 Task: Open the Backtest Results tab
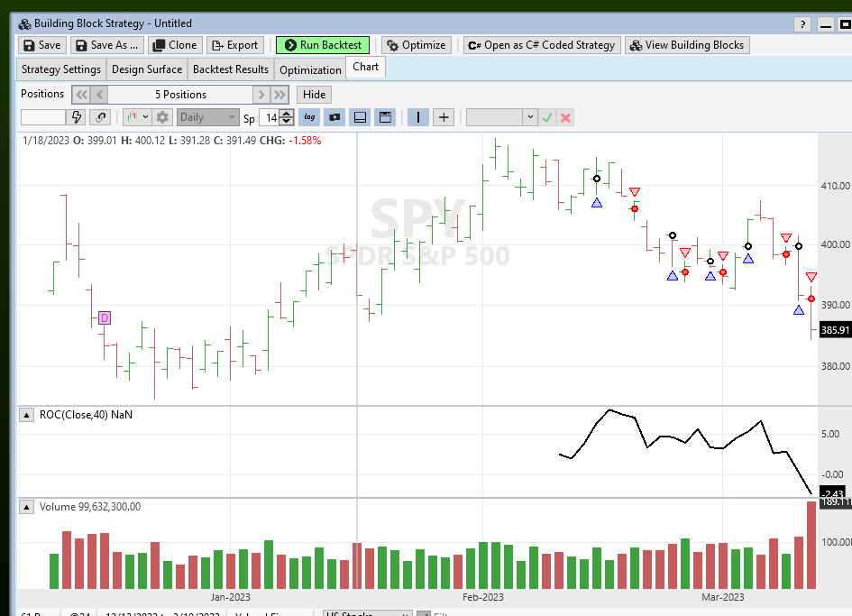click(x=231, y=69)
